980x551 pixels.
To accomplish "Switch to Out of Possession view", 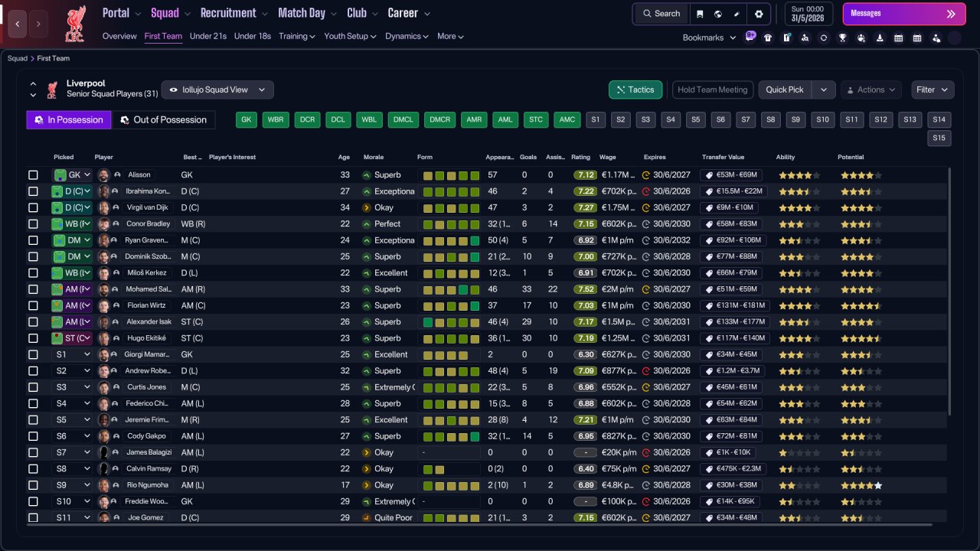I will (164, 120).
